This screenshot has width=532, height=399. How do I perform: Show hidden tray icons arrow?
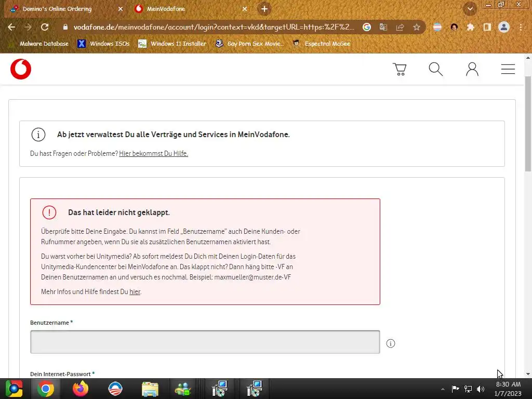tap(443, 389)
